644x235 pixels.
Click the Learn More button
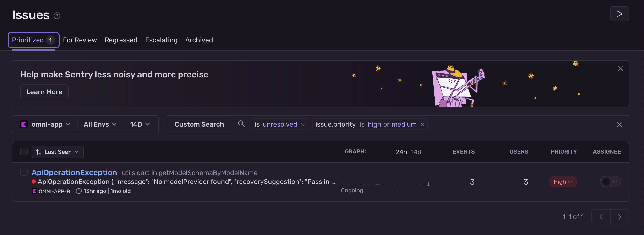pos(44,92)
